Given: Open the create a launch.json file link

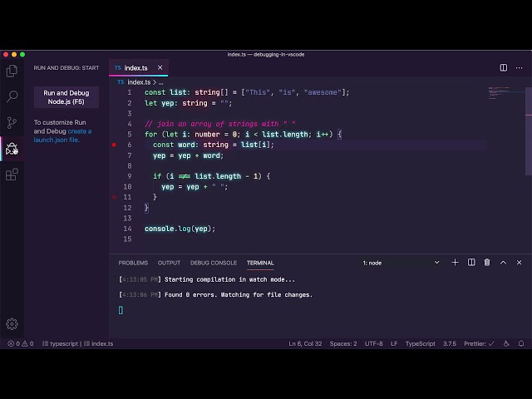Looking at the screenshot, I should [62, 135].
